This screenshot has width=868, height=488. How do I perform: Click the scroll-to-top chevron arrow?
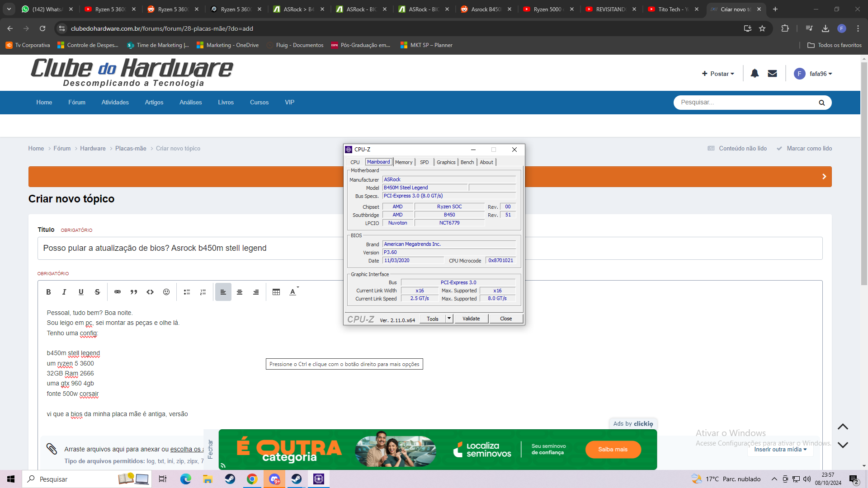(843, 427)
